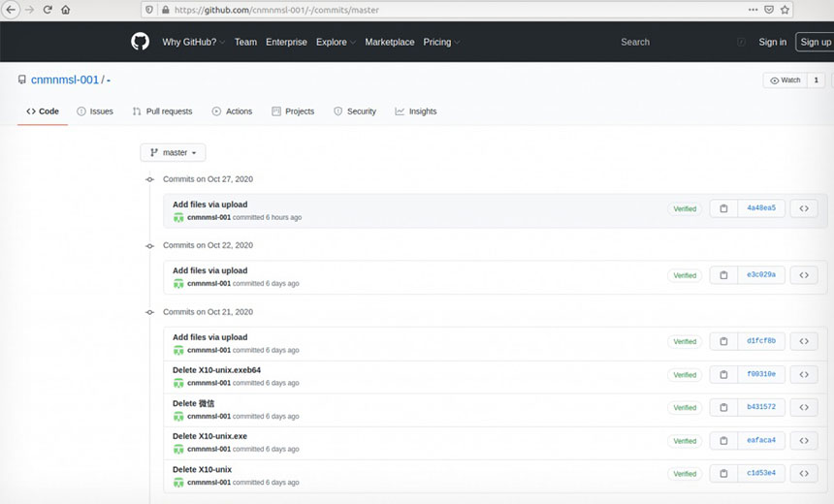Expand the Why GitHub? menu
Image resolution: width=834 pixels, height=504 pixels.
[x=194, y=42]
